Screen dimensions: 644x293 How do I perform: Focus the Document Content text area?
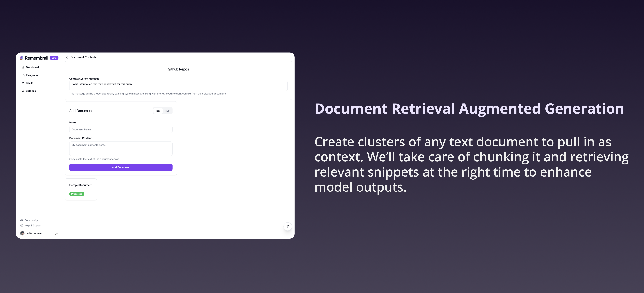(121, 149)
